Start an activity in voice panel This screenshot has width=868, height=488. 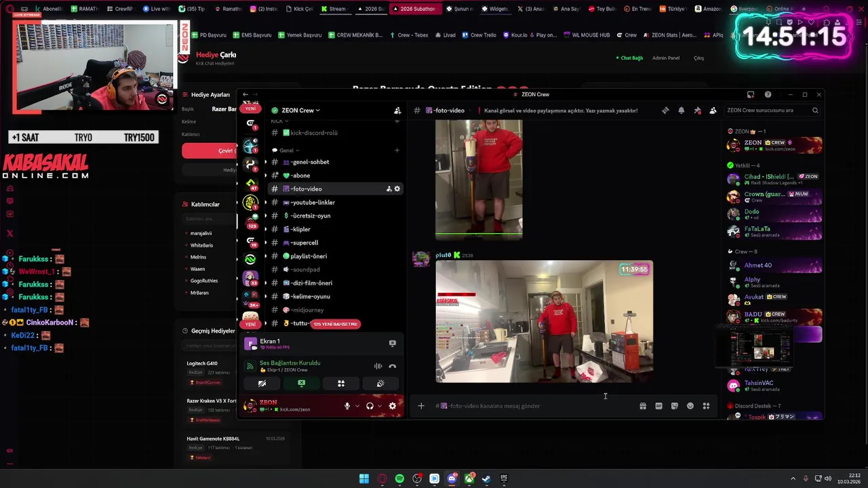point(341,384)
